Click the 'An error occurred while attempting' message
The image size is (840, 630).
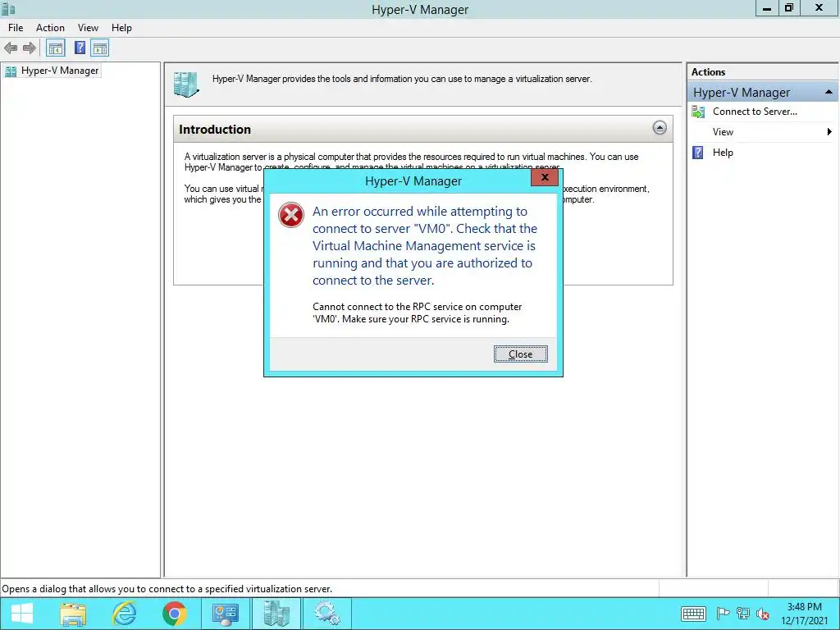[425, 246]
